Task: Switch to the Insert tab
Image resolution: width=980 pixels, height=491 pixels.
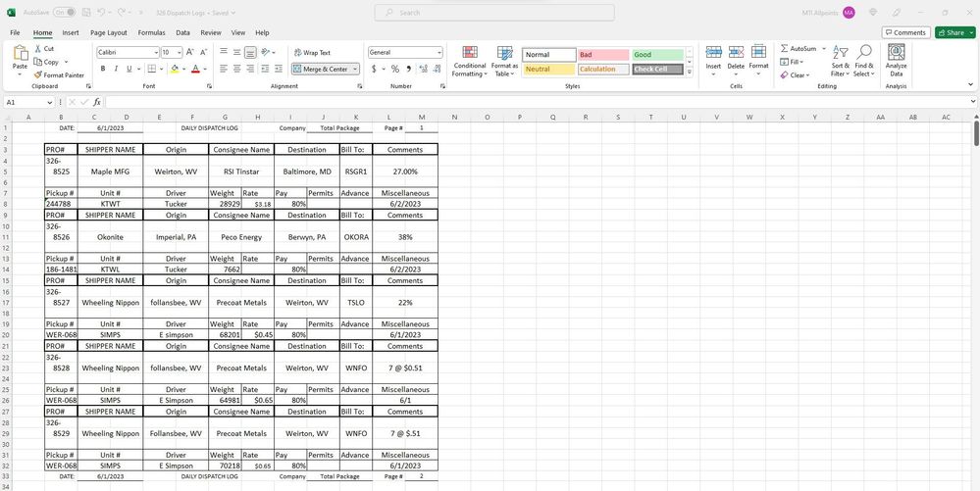Action: 71,32
